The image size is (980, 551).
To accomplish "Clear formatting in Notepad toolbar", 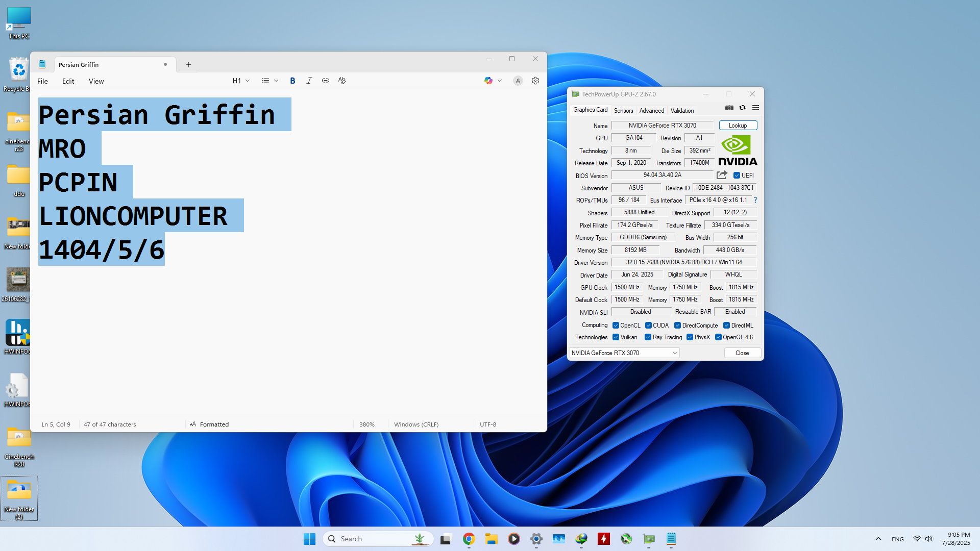I will point(342,81).
